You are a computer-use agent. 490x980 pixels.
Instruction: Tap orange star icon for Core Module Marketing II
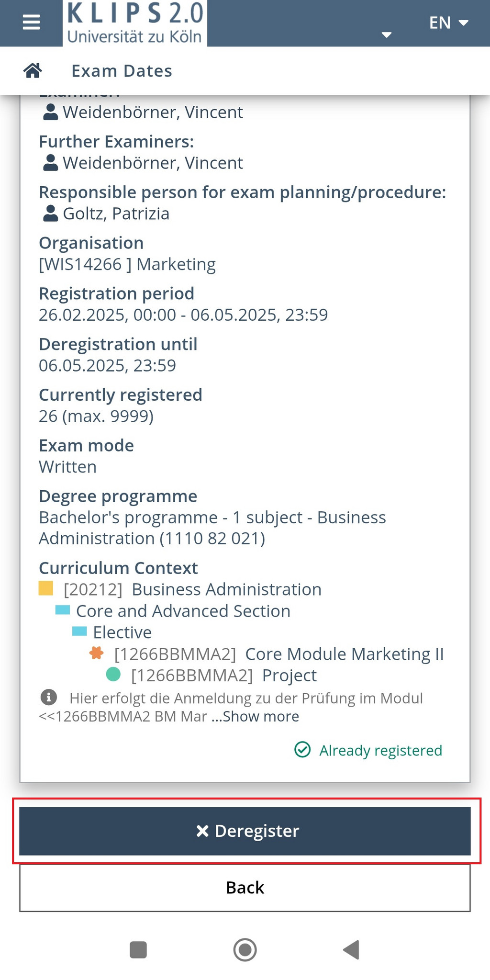tap(97, 653)
